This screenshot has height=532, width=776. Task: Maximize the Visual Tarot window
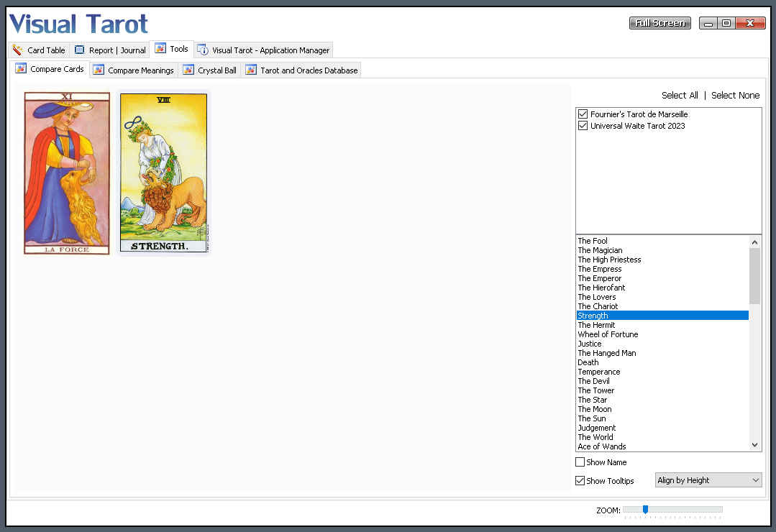coord(726,23)
